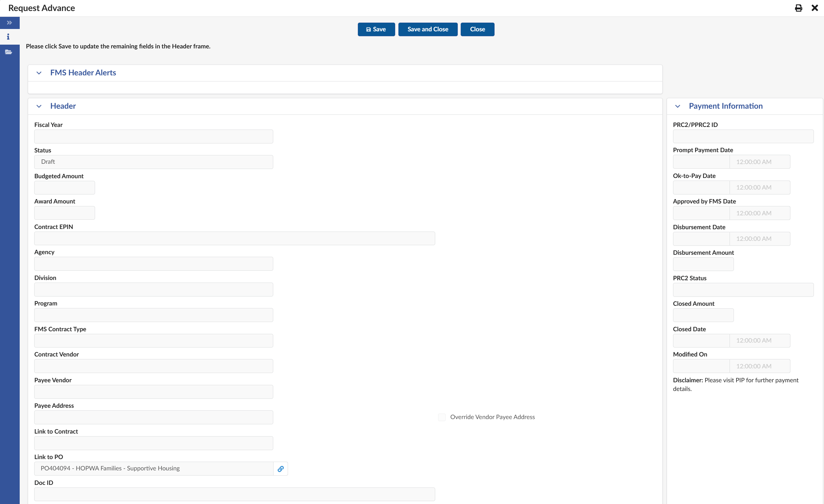The height and width of the screenshot is (504, 824).
Task: Click the Disbursement Amount field
Action: tap(702, 264)
